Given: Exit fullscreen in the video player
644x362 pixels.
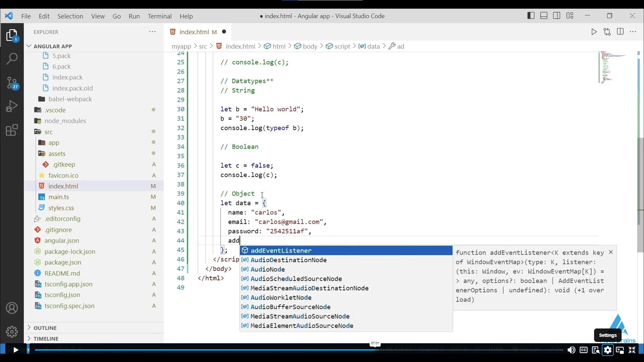Looking at the screenshot, I should [632, 350].
